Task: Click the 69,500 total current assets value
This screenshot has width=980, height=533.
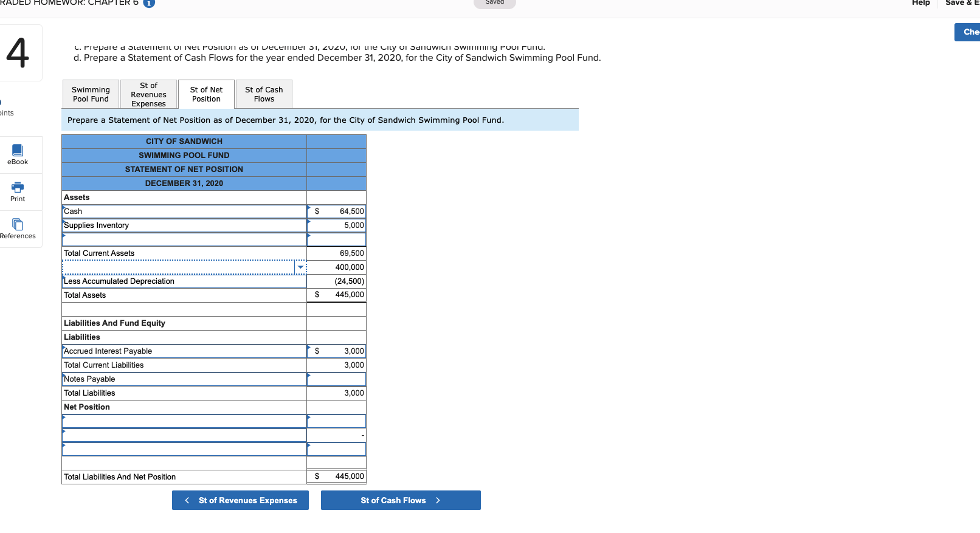Action: point(351,253)
